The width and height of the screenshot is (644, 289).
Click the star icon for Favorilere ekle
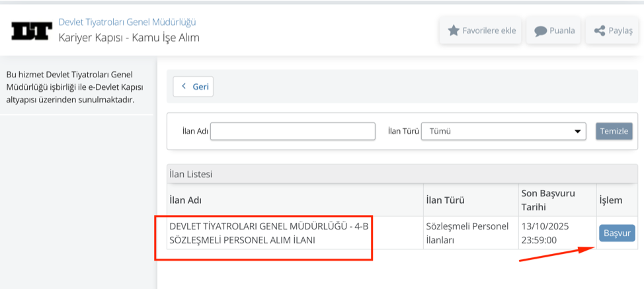point(454,30)
